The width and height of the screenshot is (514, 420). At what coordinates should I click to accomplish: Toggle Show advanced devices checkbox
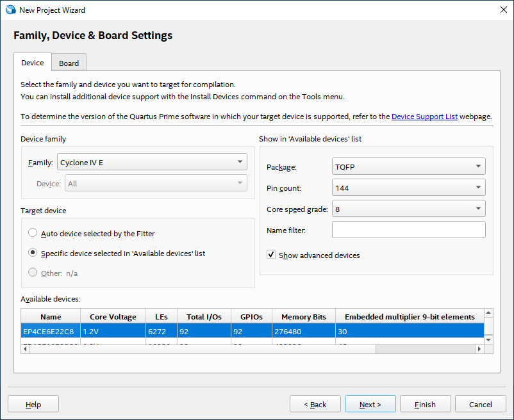point(271,255)
